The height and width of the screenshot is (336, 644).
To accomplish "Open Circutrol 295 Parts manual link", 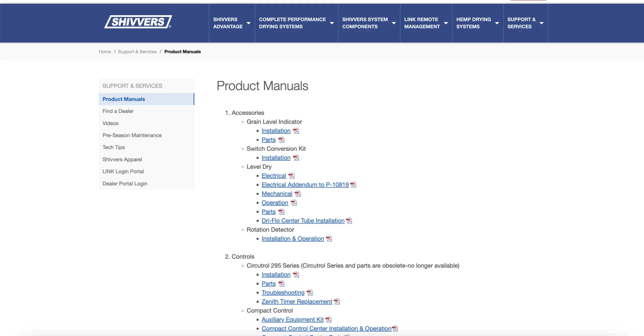I will coord(269,284).
